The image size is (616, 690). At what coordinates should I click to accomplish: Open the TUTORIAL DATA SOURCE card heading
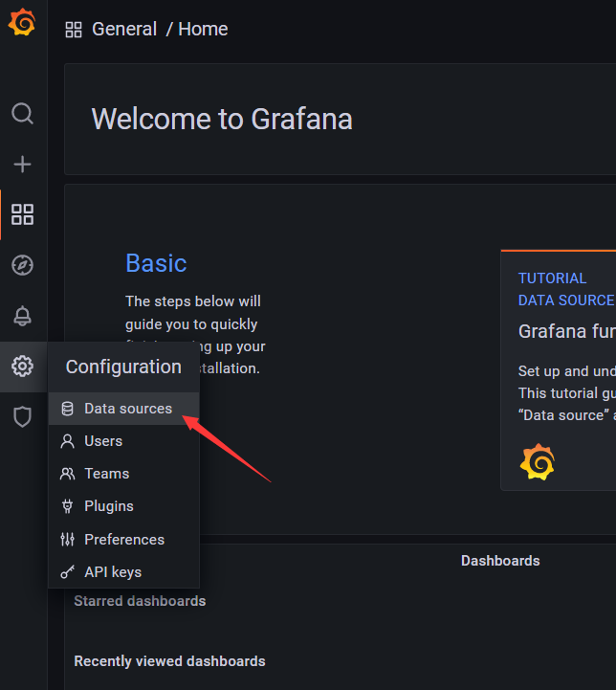566,290
